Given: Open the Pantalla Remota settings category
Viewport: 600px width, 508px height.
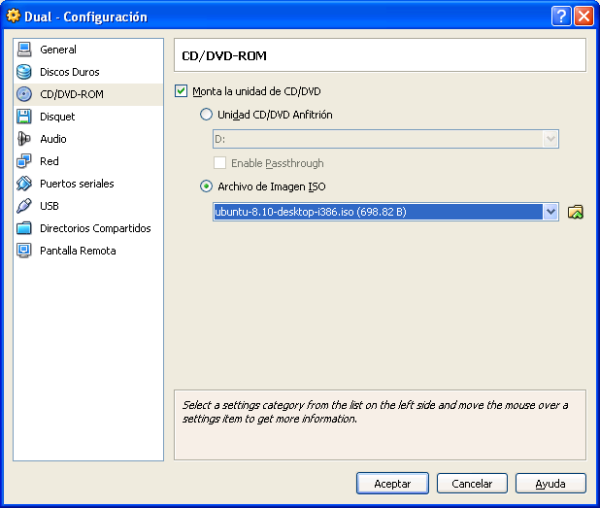Looking at the screenshot, I should coord(77,251).
